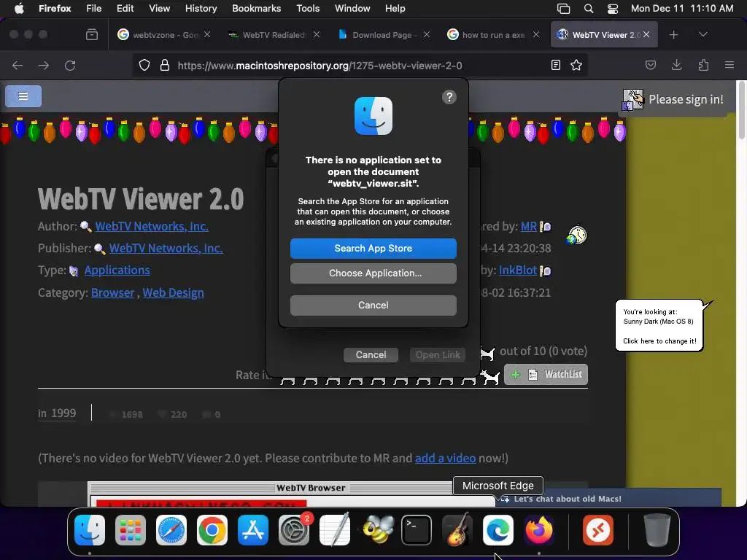Image resolution: width=747 pixels, height=560 pixels.
Task: Open Browser category link
Action: [x=112, y=292]
